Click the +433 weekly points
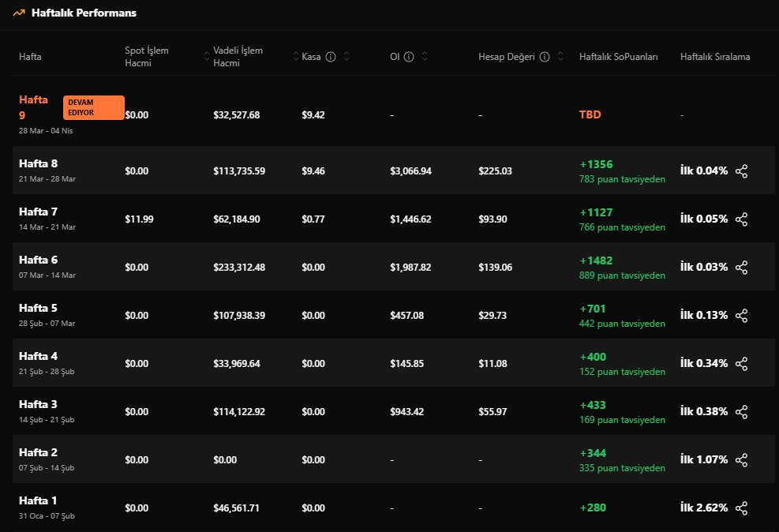The image size is (779, 532). tap(593, 406)
